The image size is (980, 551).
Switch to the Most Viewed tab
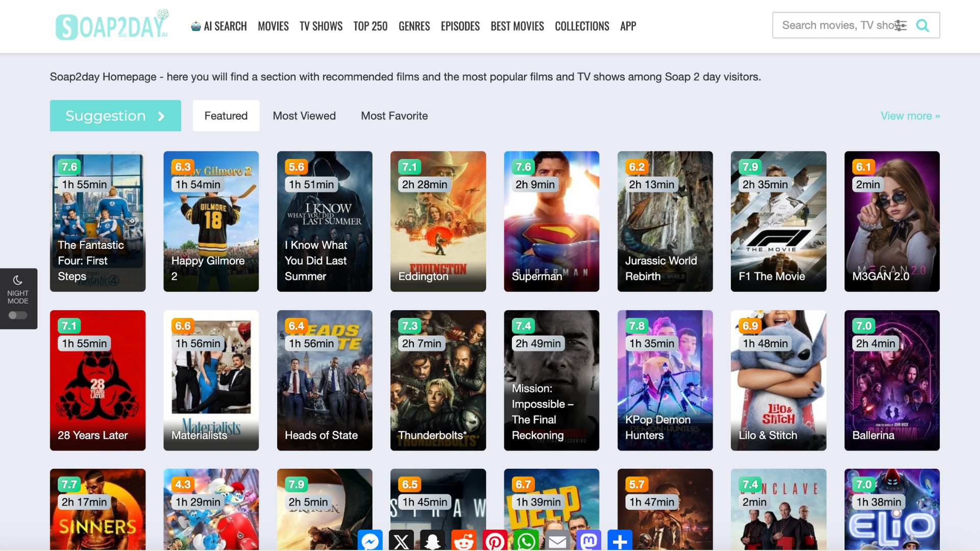pos(304,116)
